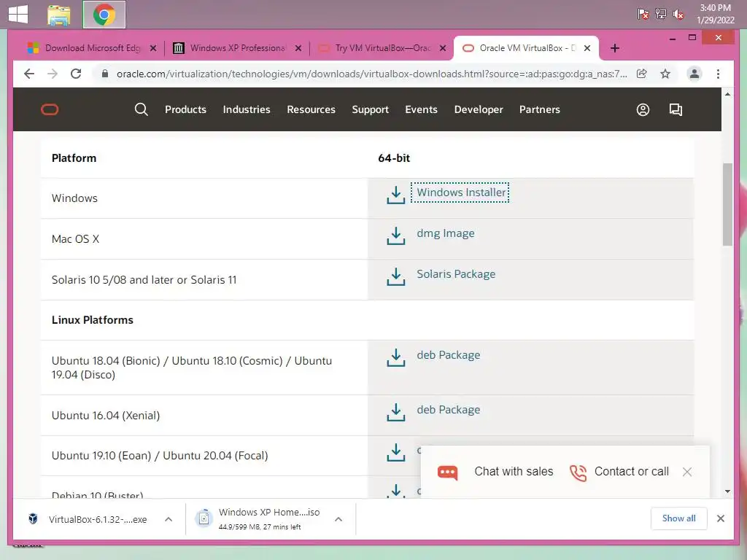Open File Explorer from the taskbar

coord(59,15)
